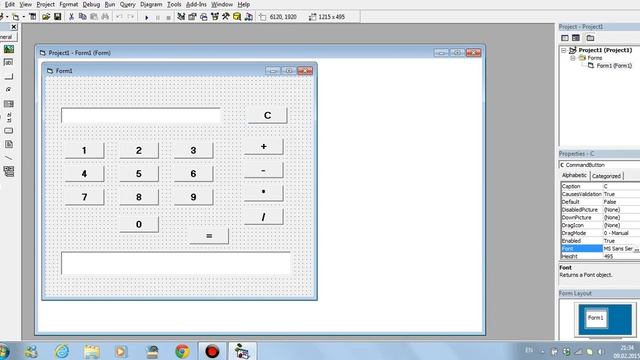Show the Toolbox via hammer-wrench icon

point(226,17)
